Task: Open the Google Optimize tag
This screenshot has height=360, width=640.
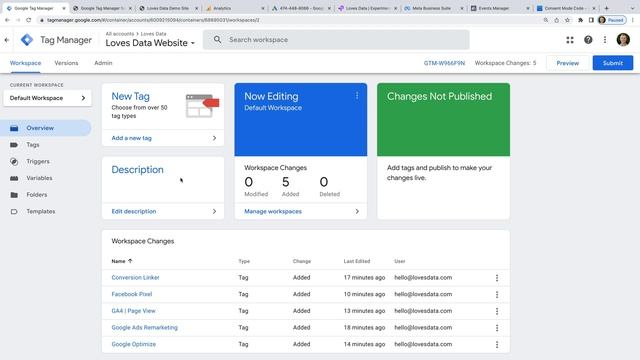Action: [x=133, y=344]
